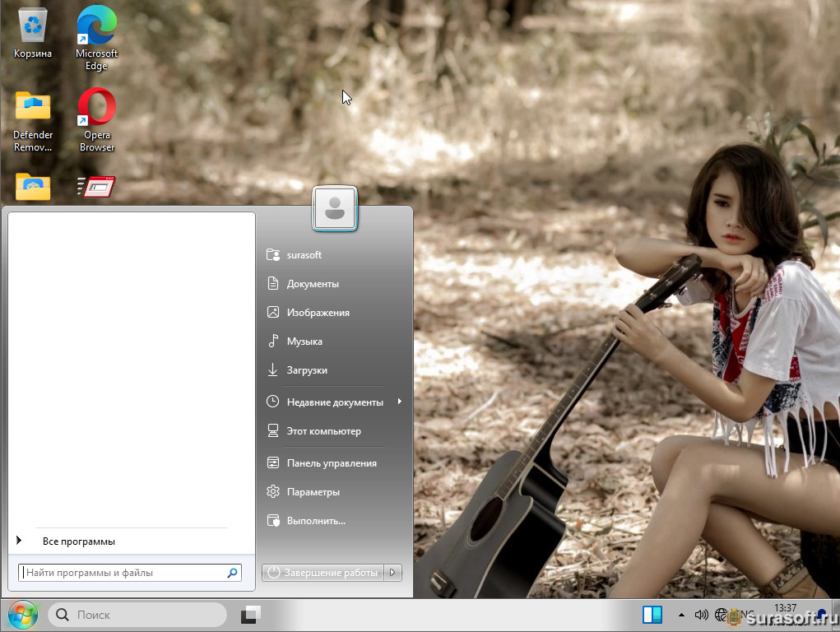840x632 pixels.
Task: Open Task View icon on taskbar
Action: (x=251, y=615)
